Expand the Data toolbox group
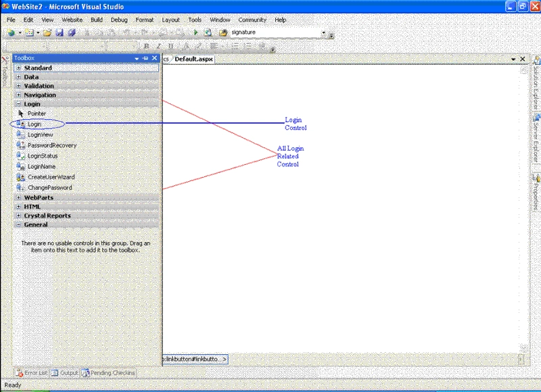Image resolution: width=541 pixels, height=392 pixels. tap(19, 77)
